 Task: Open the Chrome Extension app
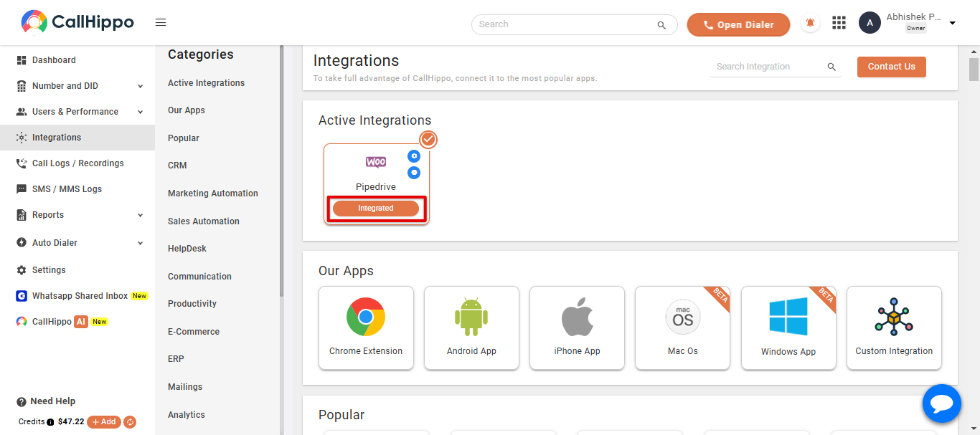366,328
